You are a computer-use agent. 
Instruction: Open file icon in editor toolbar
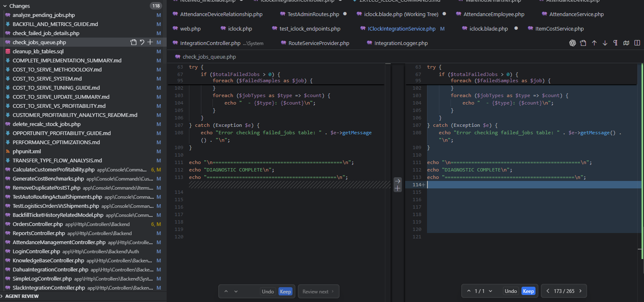point(583,43)
